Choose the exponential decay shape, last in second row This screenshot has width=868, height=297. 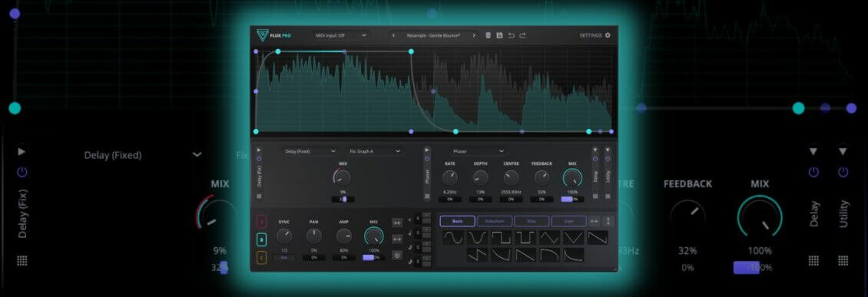[x=574, y=255]
